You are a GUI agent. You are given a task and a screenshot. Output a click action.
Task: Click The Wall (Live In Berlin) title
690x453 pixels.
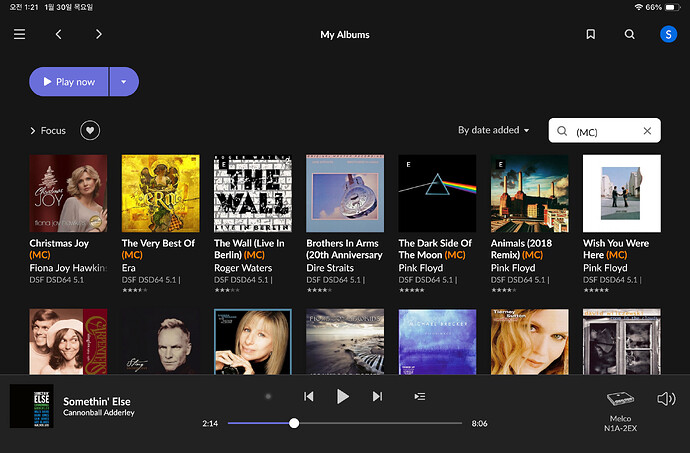click(249, 249)
